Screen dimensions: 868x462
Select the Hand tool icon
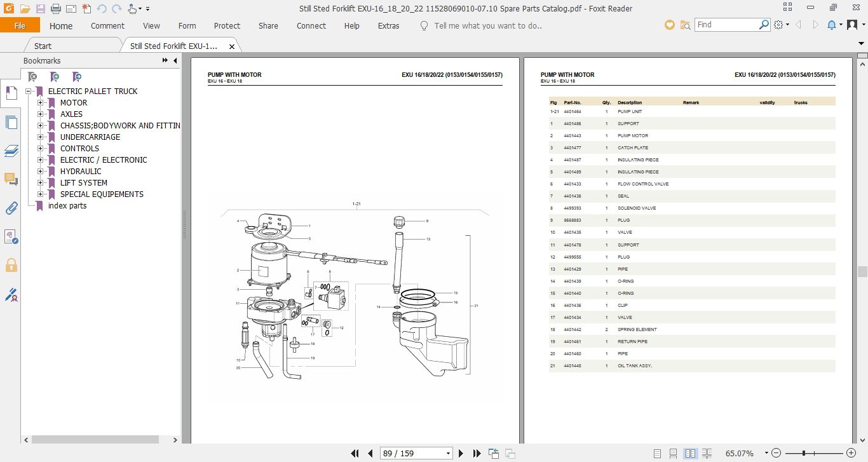pos(132,9)
